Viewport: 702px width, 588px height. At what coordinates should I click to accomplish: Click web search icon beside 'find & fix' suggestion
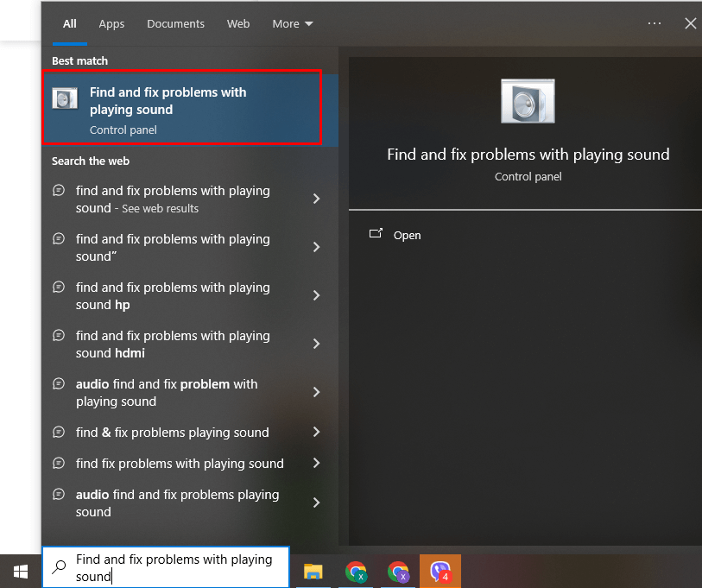click(x=59, y=432)
